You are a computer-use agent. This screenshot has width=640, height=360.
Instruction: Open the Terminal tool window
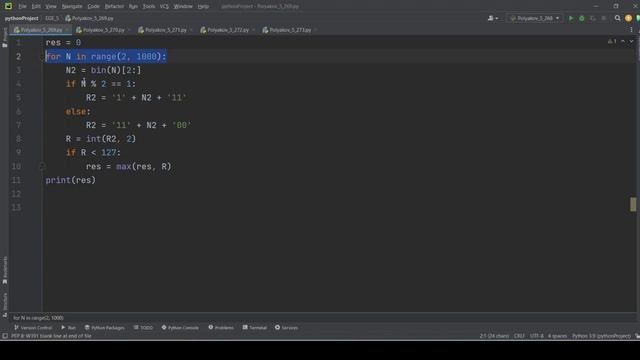click(255, 327)
